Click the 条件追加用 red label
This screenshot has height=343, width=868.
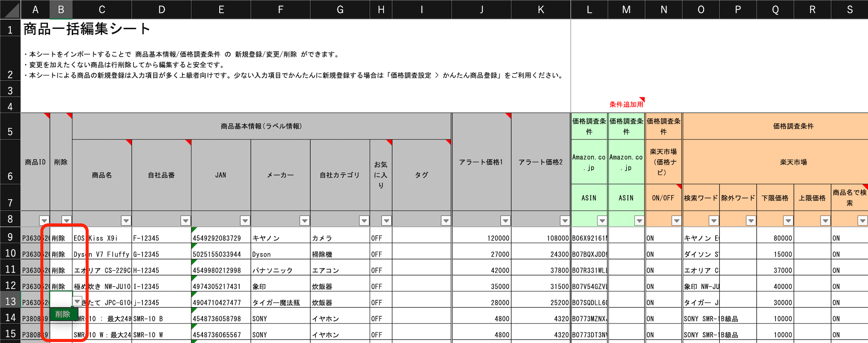626,104
